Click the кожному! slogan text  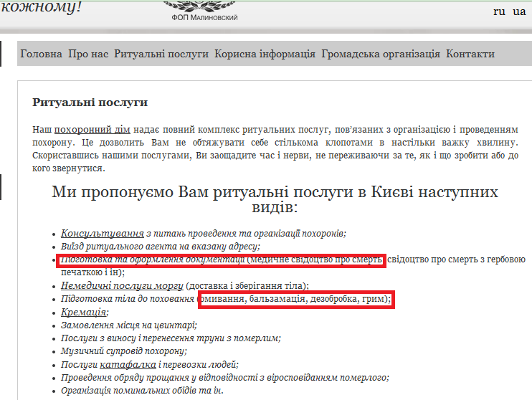click(x=42, y=8)
